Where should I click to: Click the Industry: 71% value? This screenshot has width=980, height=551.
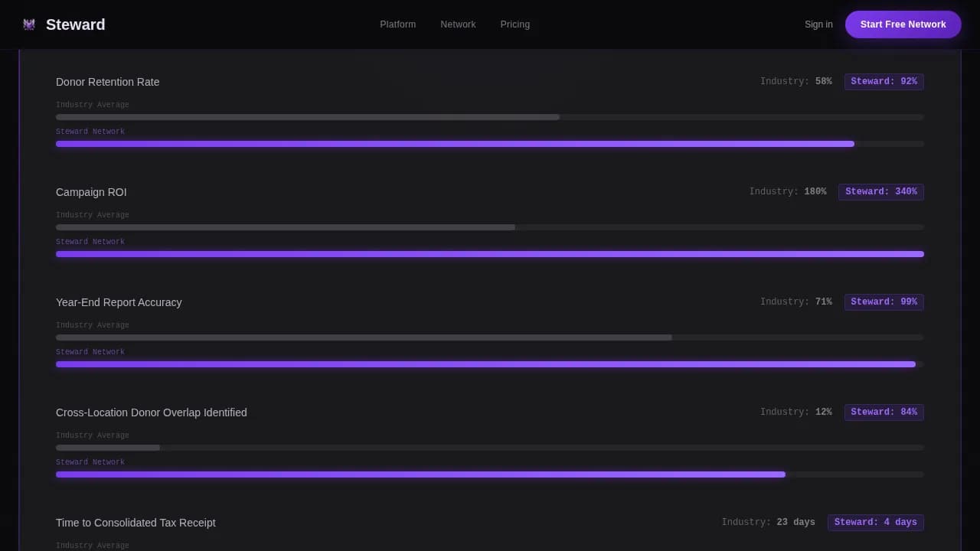(x=796, y=302)
